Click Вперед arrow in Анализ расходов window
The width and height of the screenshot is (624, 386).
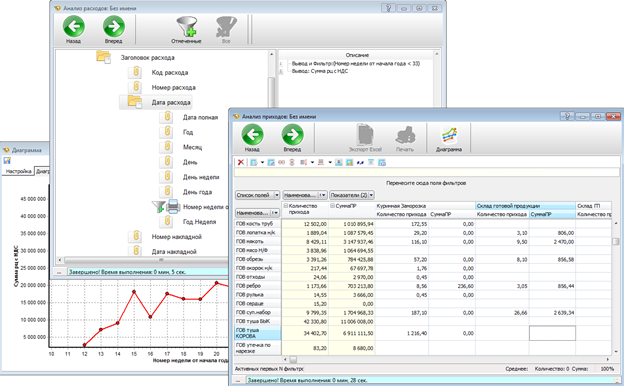[x=114, y=29]
